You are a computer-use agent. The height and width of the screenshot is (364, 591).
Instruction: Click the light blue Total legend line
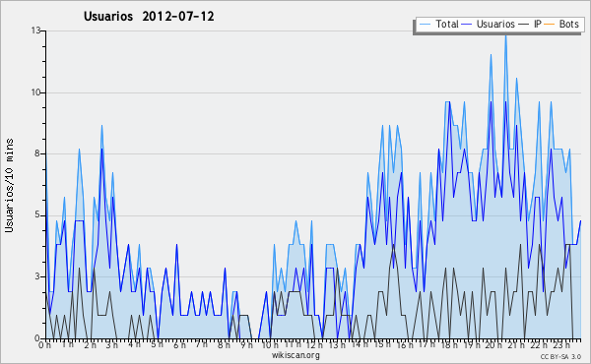click(425, 25)
